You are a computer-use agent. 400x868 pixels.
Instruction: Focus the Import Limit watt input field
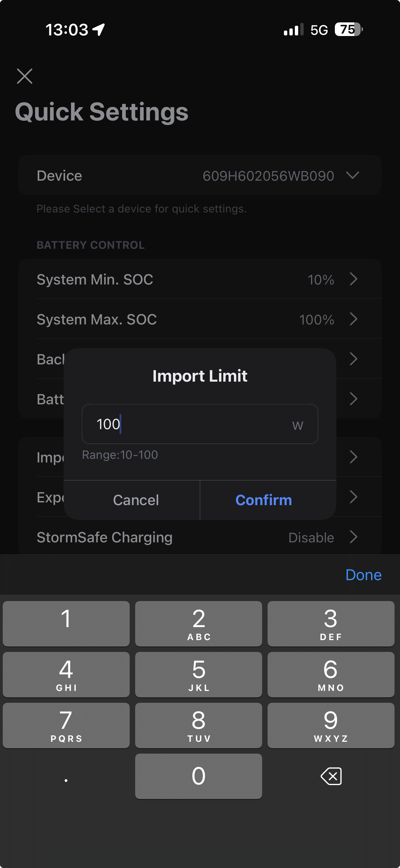tap(189, 424)
